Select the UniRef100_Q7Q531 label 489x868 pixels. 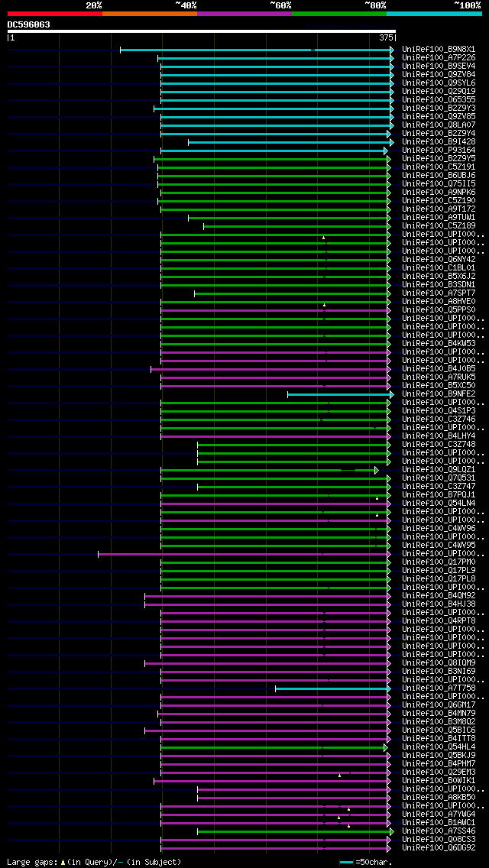439,478
